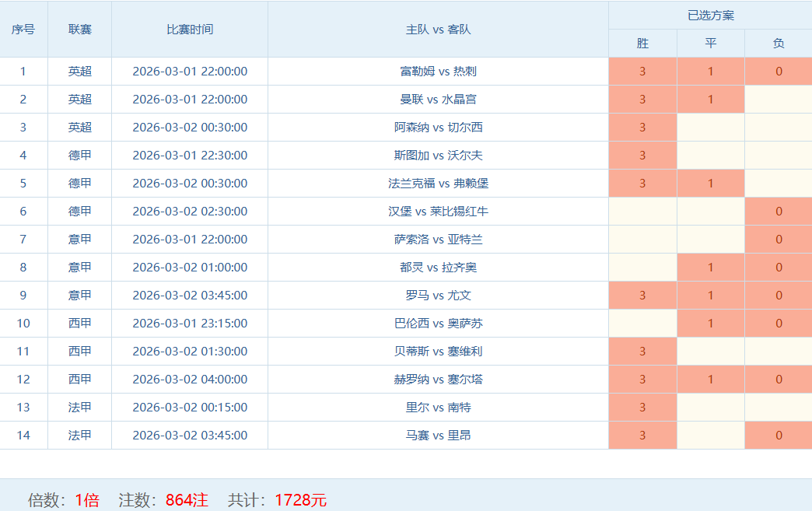
Task: Click the 主队 vs 客队 column header
Action: (438, 30)
